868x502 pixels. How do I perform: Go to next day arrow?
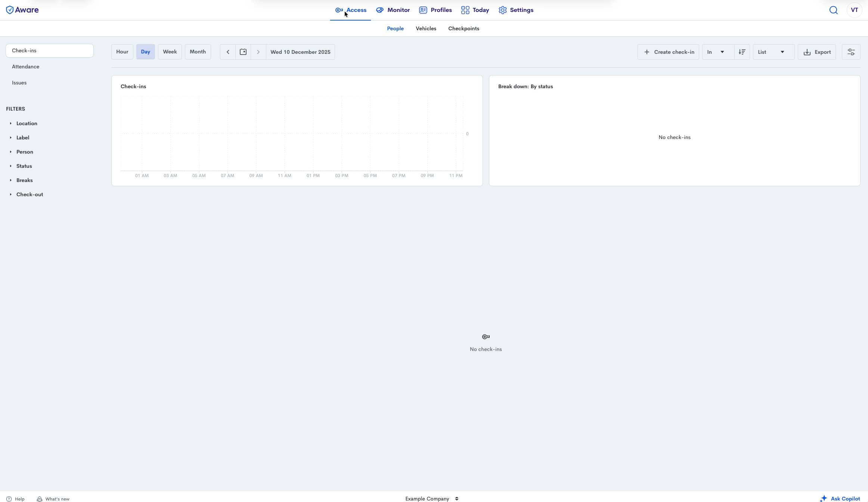[x=258, y=52]
